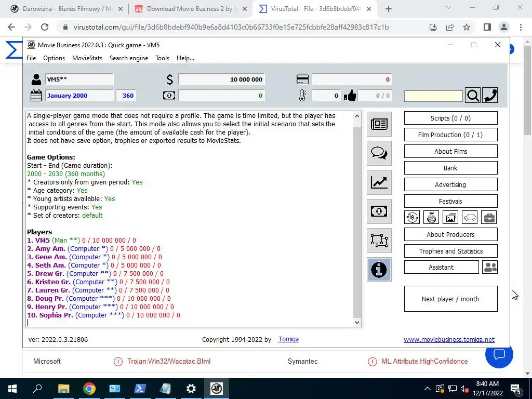The height and width of the screenshot is (399, 532).
Task: Click the thumbs-up popularity icon
Action: [x=350, y=96]
